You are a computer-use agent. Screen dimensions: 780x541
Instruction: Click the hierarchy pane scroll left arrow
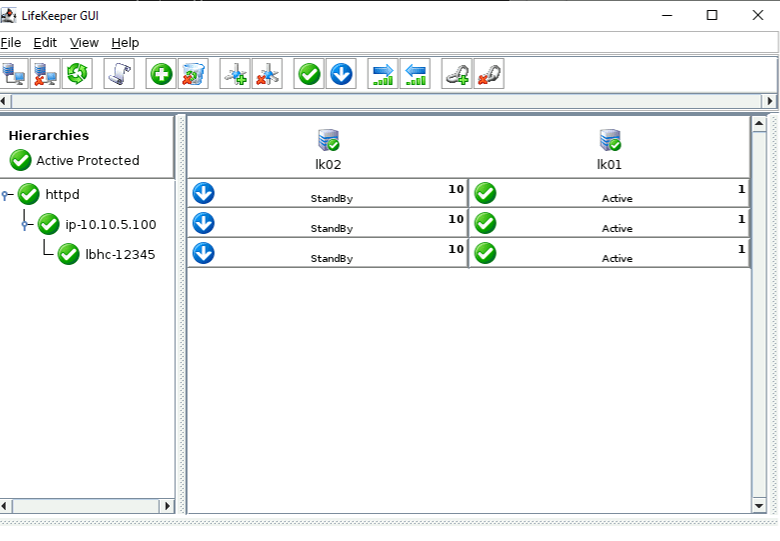pos(4,506)
